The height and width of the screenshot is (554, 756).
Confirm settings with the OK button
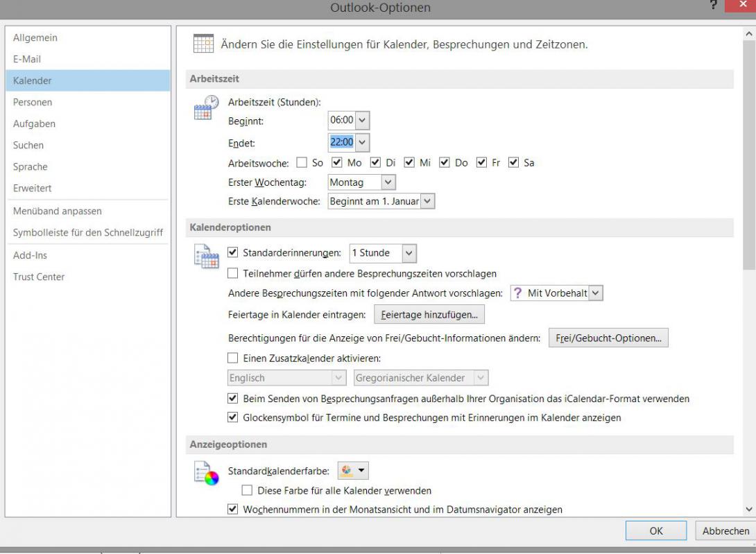point(655,531)
